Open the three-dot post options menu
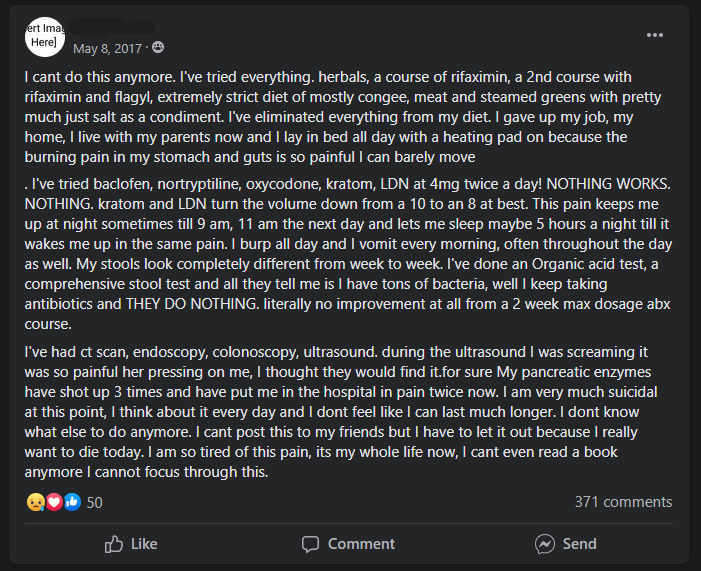This screenshot has width=701, height=571. [655, 35]
